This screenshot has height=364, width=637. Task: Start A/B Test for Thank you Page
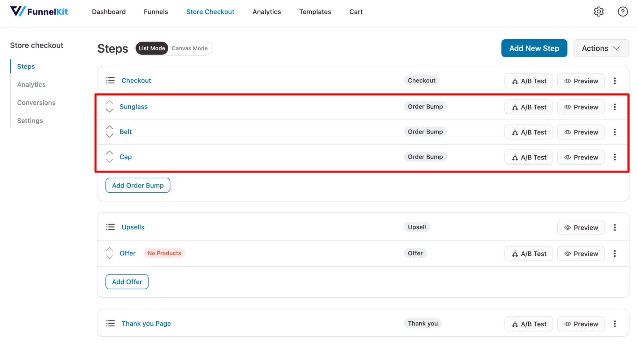tap(529, 324)
